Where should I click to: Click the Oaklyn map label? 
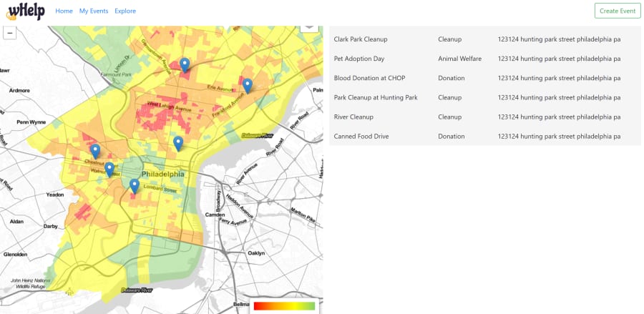256,253
